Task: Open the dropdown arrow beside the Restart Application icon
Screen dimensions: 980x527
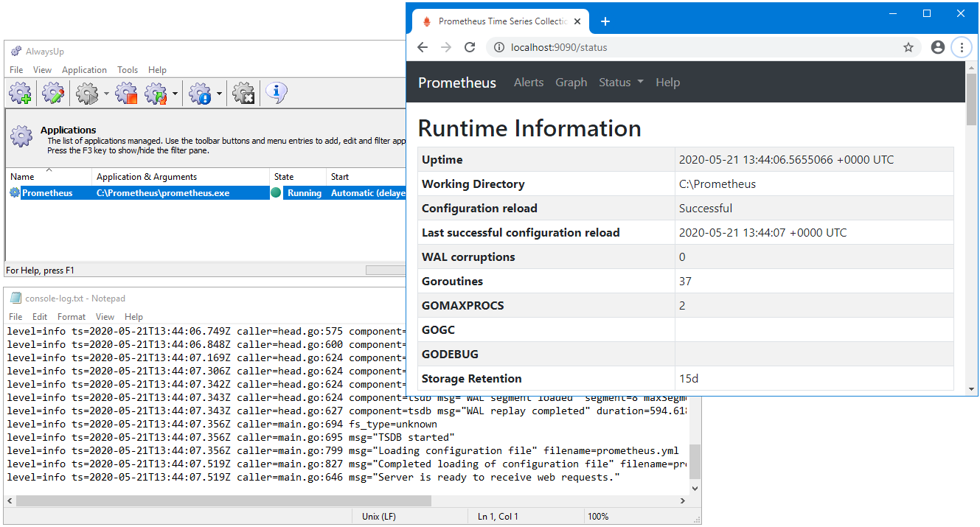Action: click(x=175, y=94)
